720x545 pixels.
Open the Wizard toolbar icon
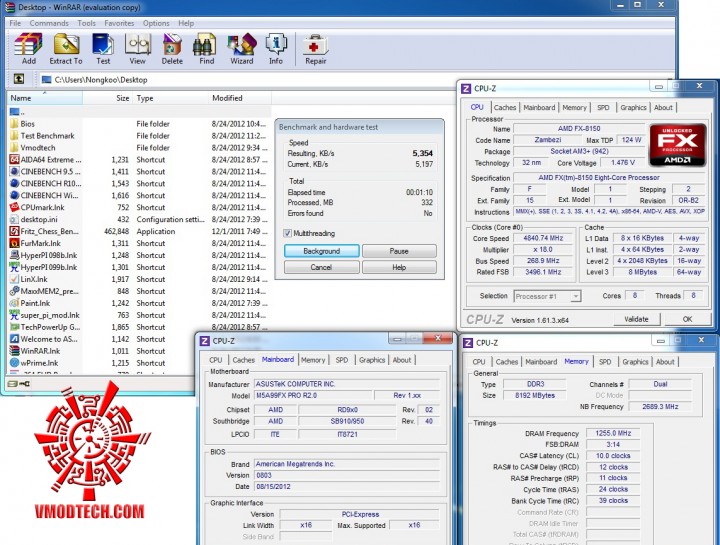click(x=242, y=45)
